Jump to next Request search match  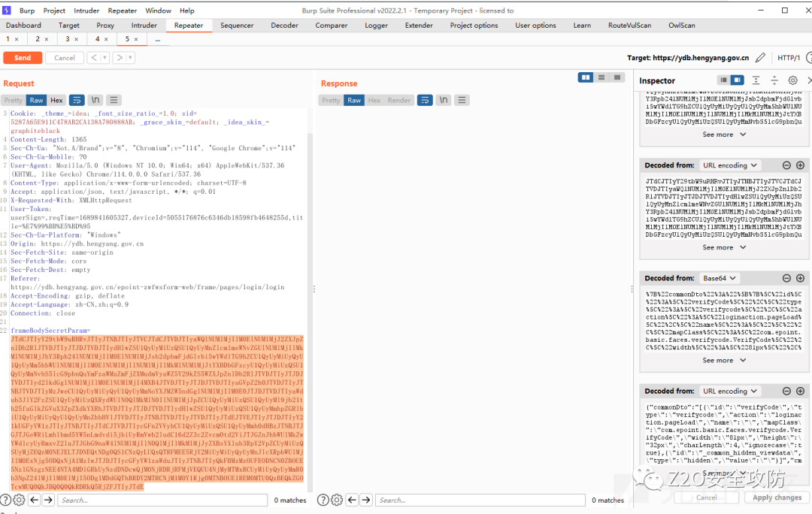click(48, 500)
